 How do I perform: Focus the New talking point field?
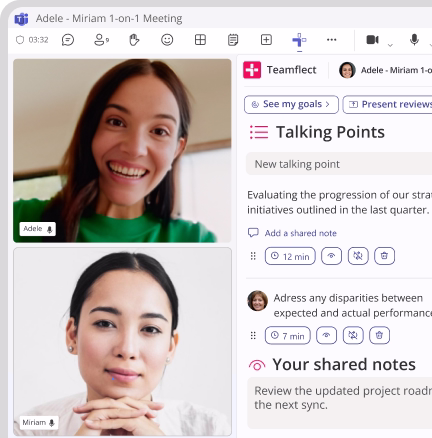(339, 164)
